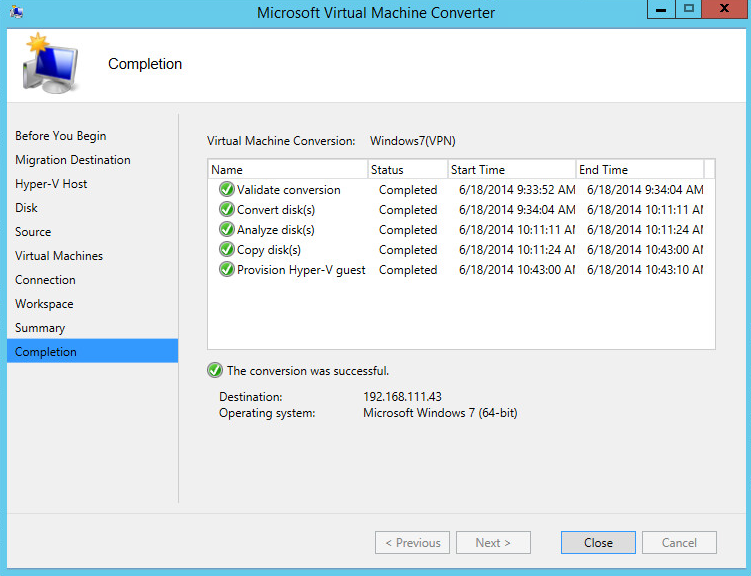Image resolution: width=751 pixels, height=576 pixels.
Task: Click end time 6/18/2014 9:34:04 AM
Action: (645, 190)
